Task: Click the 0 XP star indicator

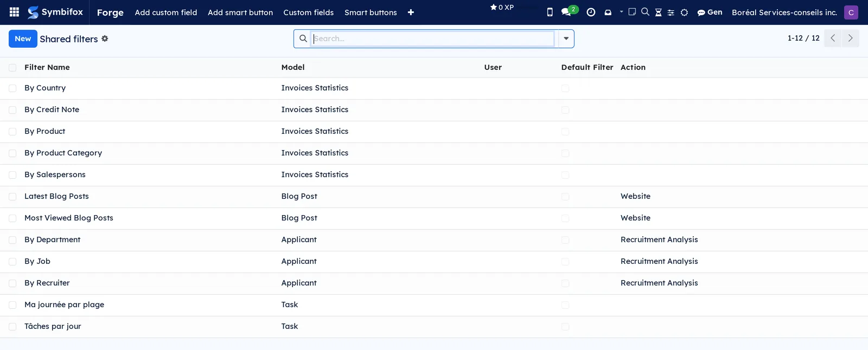Action: [502, 7]
